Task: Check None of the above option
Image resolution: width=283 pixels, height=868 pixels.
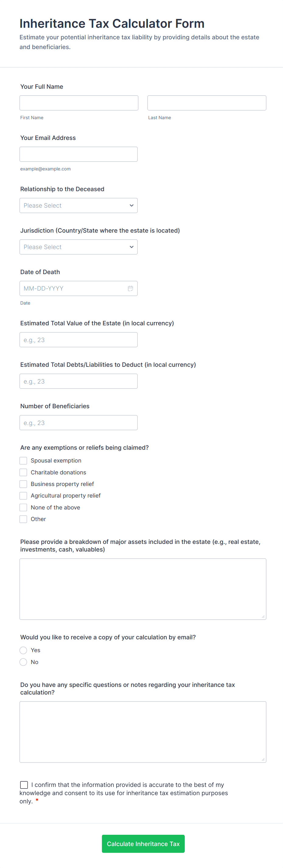Action: pos(23,507)
